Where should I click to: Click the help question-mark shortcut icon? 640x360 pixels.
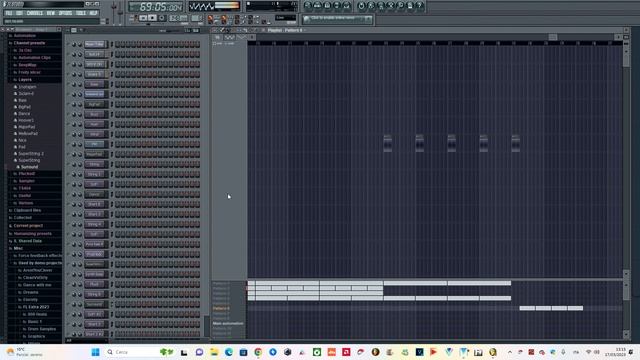point(419,6)
